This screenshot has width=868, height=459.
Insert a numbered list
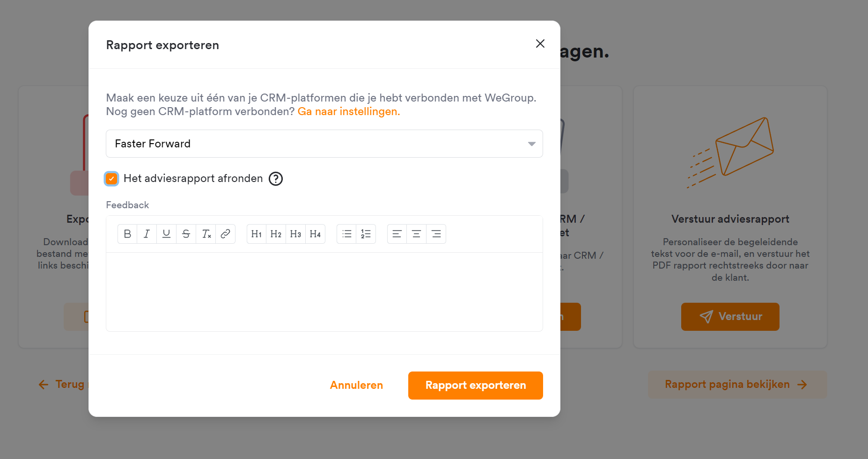(x=366, y=234)
